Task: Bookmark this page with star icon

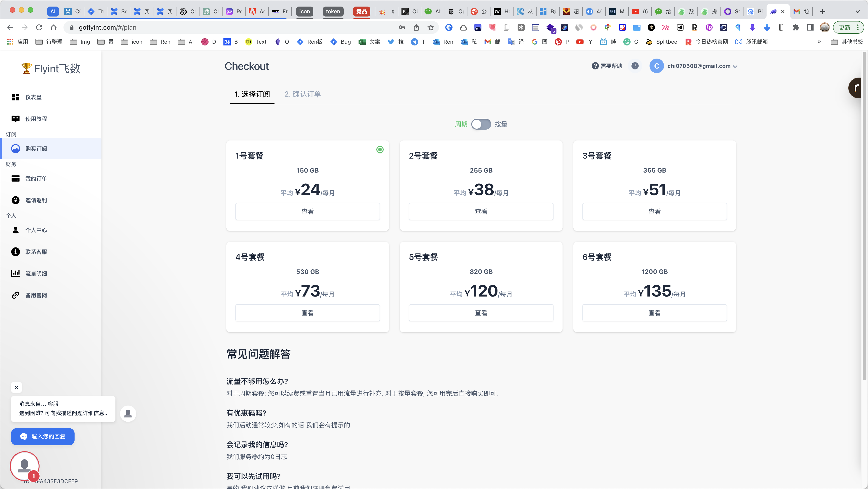Action: tap(431, 28)
